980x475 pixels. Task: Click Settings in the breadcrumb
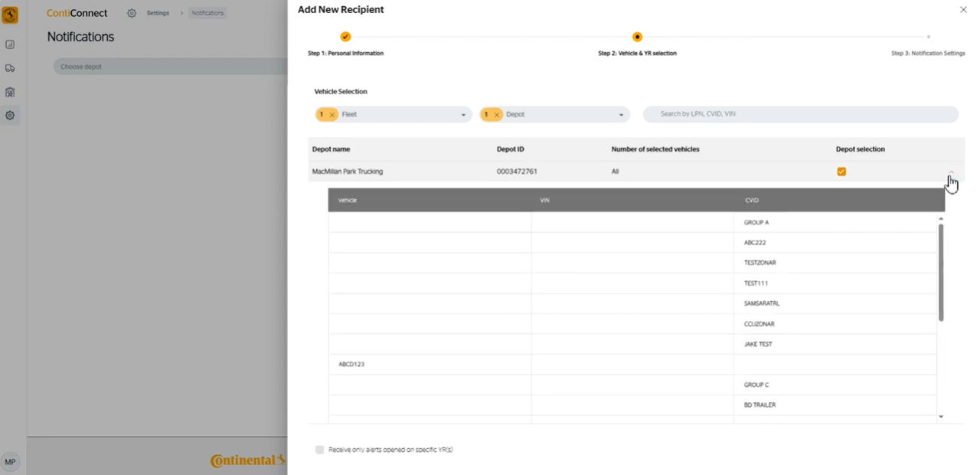(158, 13)
